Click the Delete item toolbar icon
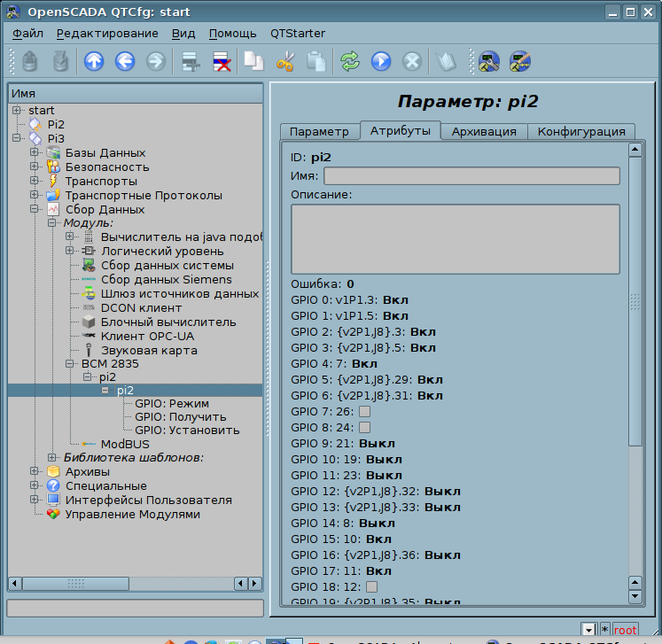 click(x=222, y=61)
